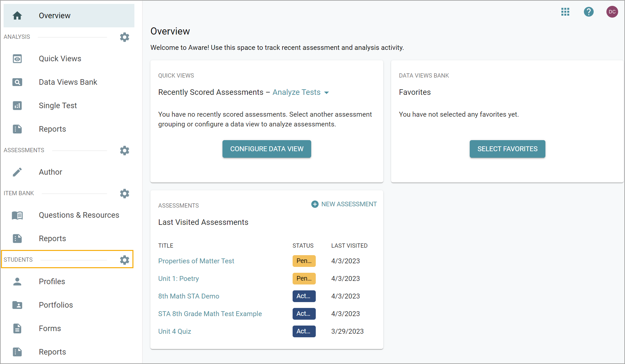Click the Active status badge for 8th Math STA Demo

(x=304, y=296)
